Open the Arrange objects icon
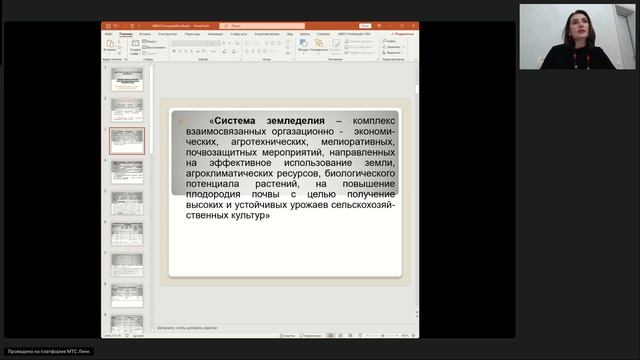The height and width of the screenshot is (360, 640). point(319,44)
